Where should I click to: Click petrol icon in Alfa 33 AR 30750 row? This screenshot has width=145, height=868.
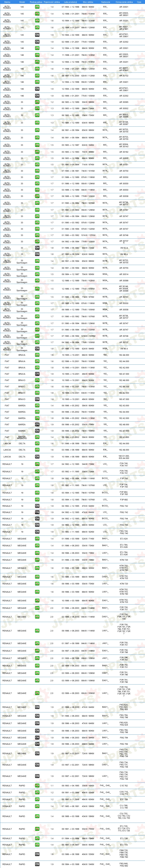[x=37, y=171]
